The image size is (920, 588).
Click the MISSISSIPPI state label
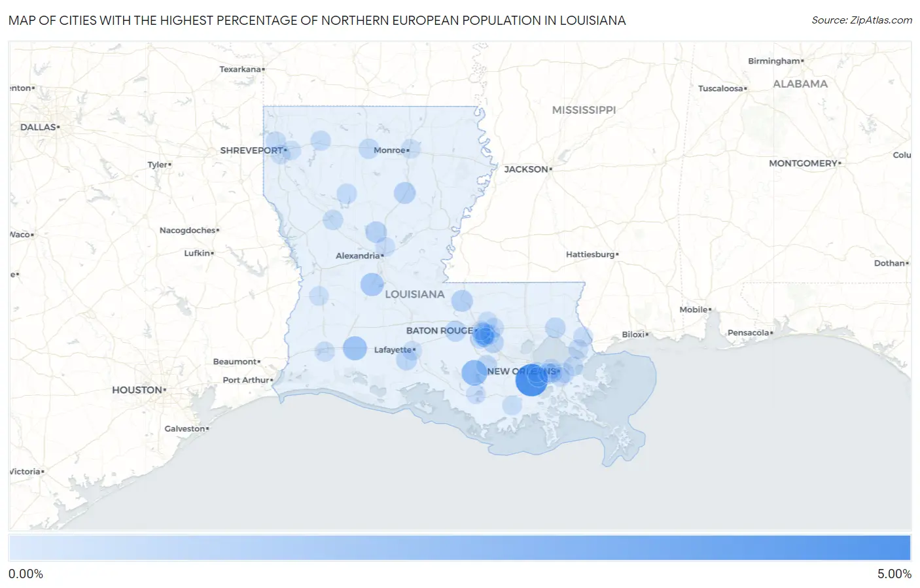584,110
